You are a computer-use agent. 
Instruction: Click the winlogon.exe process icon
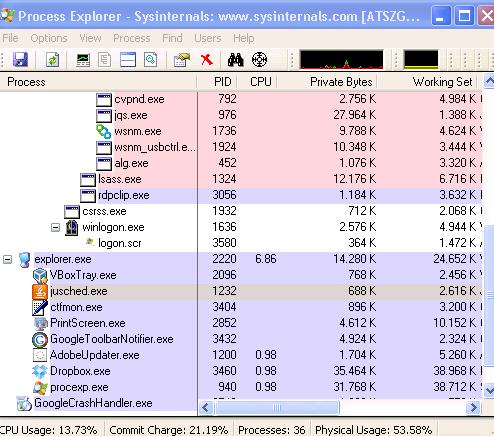(x=71, y=228)
